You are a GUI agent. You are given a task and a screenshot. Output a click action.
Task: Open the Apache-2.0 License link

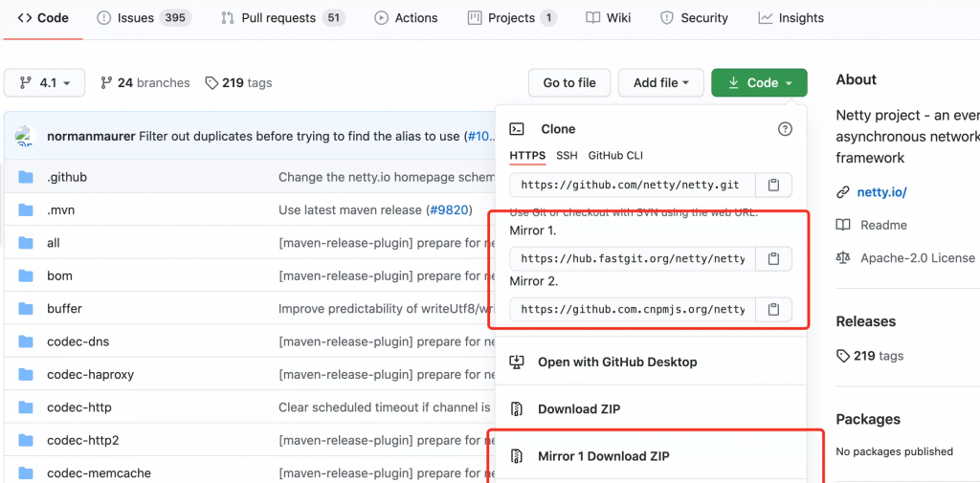(x=918, y=257)
